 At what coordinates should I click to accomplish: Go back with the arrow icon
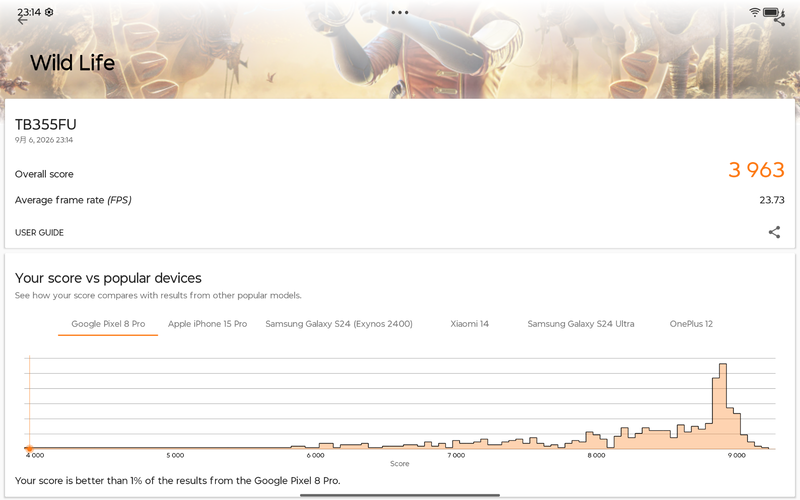tap(22, 20)
